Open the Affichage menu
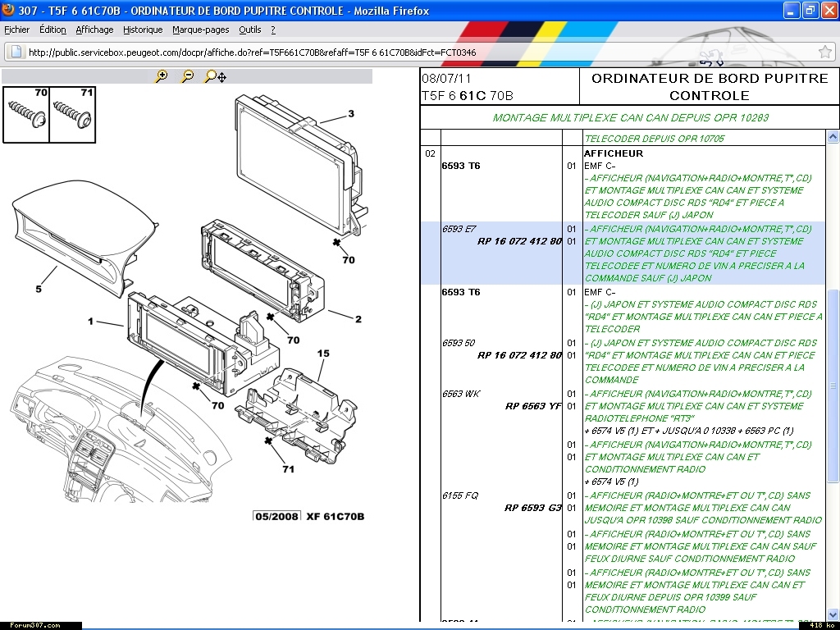The height and width of the screenshot is (630, 840). tap(94, 30)
